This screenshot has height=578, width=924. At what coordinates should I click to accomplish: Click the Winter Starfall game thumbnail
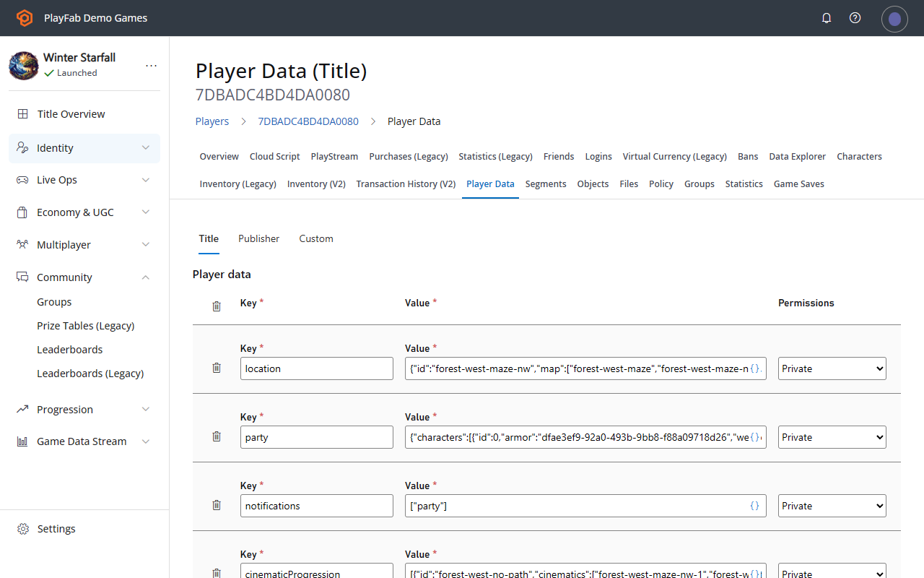tap(24, 66)
